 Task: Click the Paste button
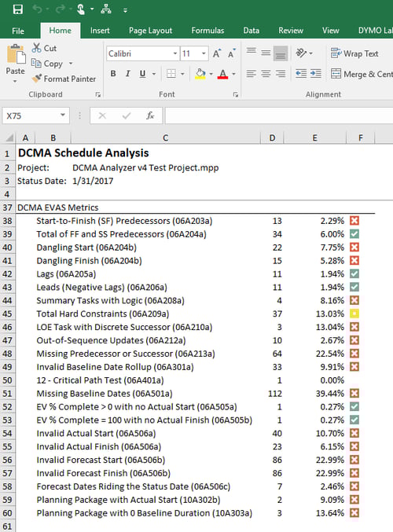pyautogui.click(x=15, y=64)
